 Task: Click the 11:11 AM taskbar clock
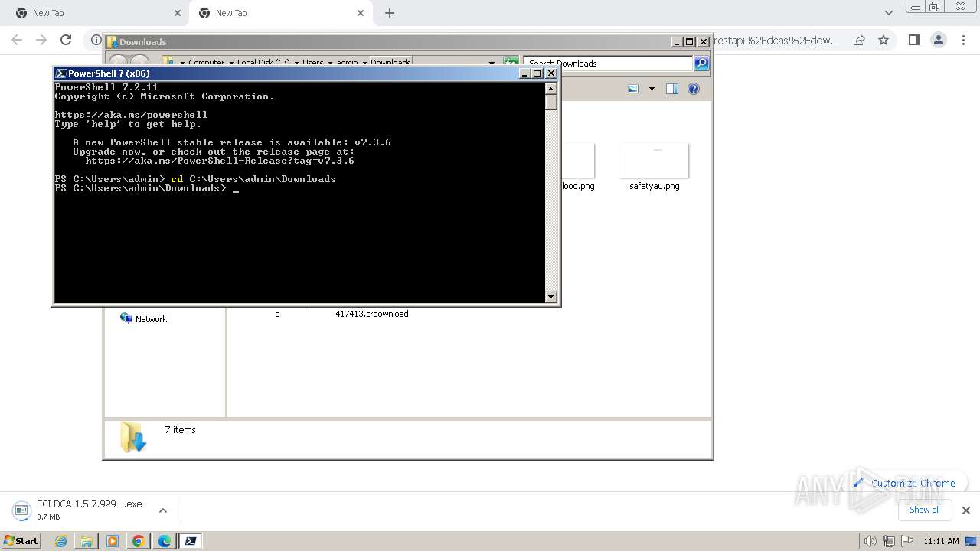941,541
